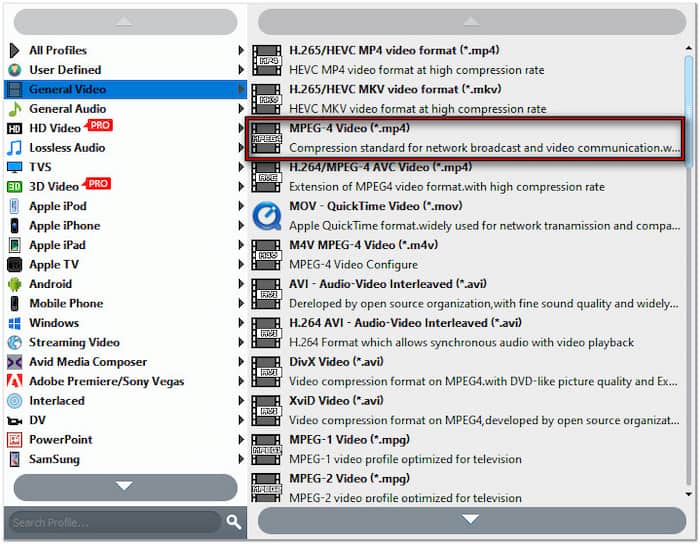Image resolution: width=700 pixels, height=544 pixels.
Task: Choose AVI - Audio-Video Interleaved format
Action: point(466,294)
